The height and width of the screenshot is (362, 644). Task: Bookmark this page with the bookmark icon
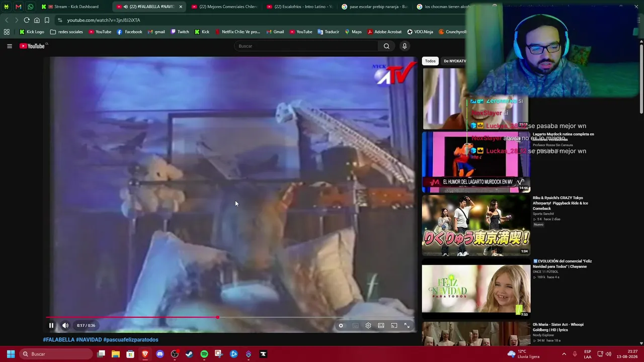pyautogui.click(x=47, y=20)
